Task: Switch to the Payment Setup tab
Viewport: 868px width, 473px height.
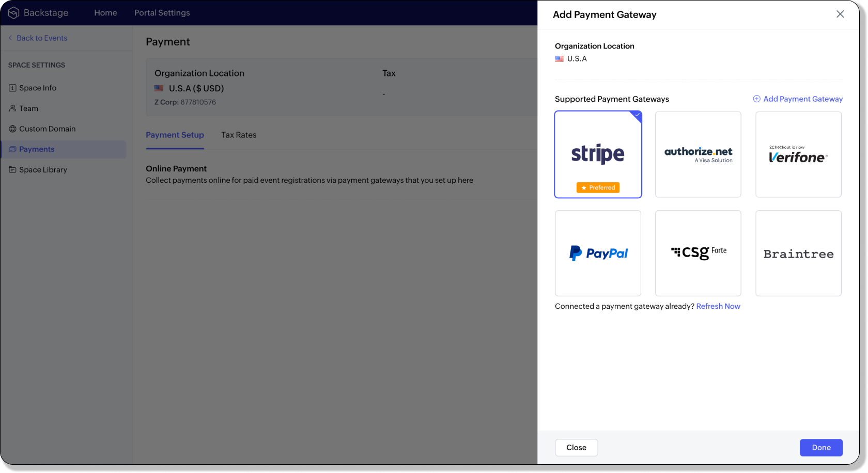Action: click(175, 135)
